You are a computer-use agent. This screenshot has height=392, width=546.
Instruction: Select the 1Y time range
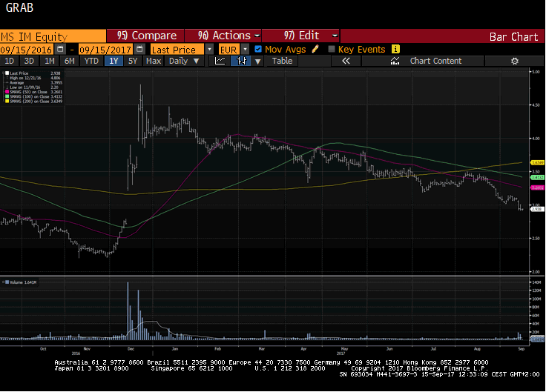tap(114, 61)
